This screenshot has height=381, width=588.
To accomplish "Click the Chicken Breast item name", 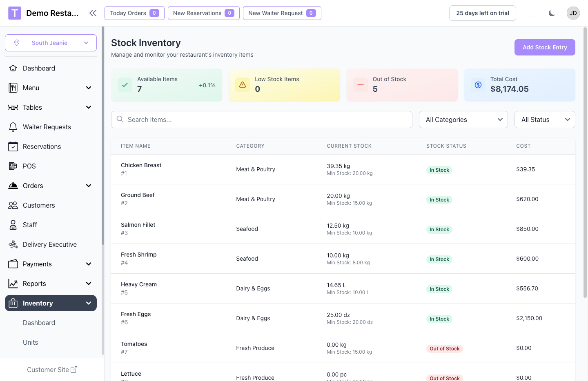I will 141,165.
